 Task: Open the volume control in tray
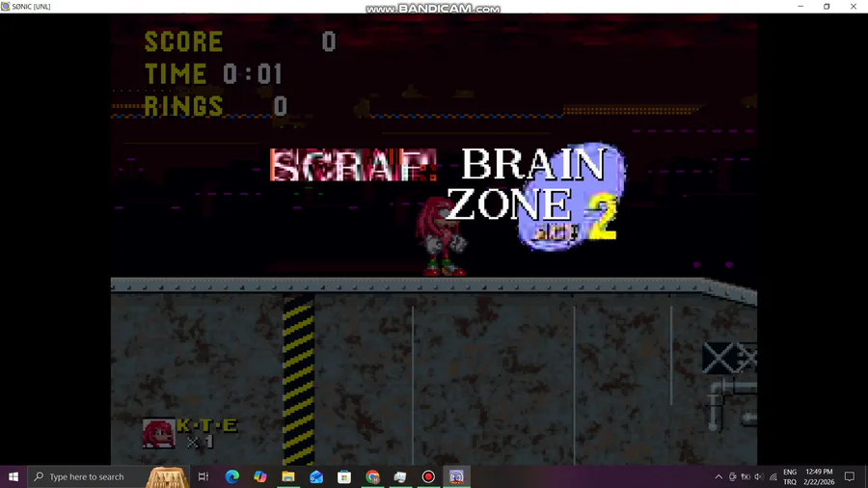[759, 477]
